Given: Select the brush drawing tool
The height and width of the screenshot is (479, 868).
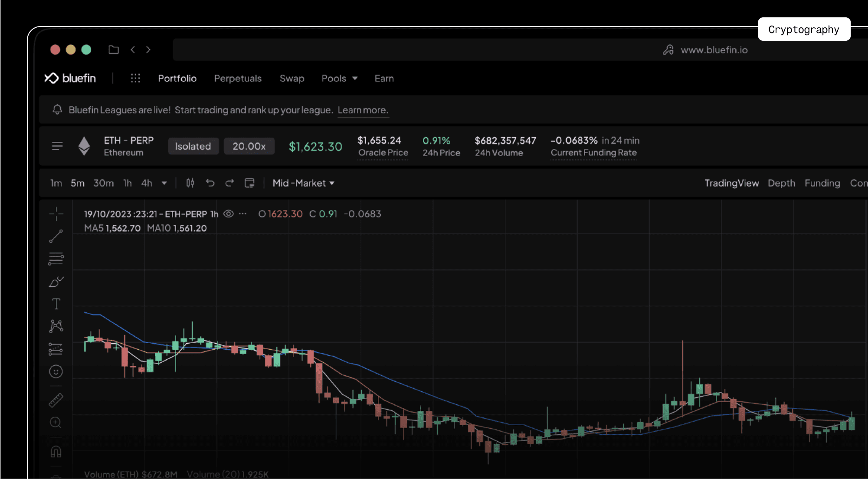Looking at the screenshot, I should [x=56, y=282].
